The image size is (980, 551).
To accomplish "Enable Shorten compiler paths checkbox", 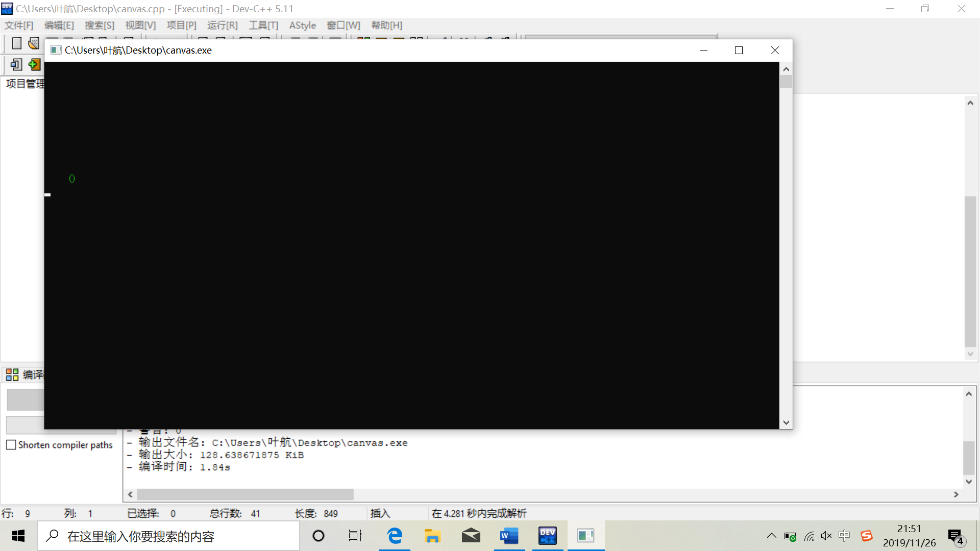I will 11,445.
